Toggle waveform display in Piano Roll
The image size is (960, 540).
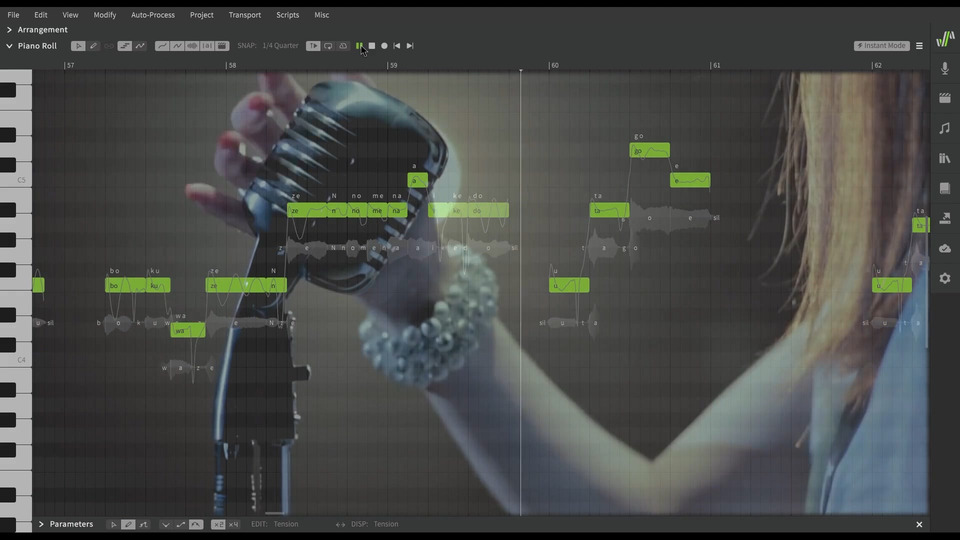[192, 46]
